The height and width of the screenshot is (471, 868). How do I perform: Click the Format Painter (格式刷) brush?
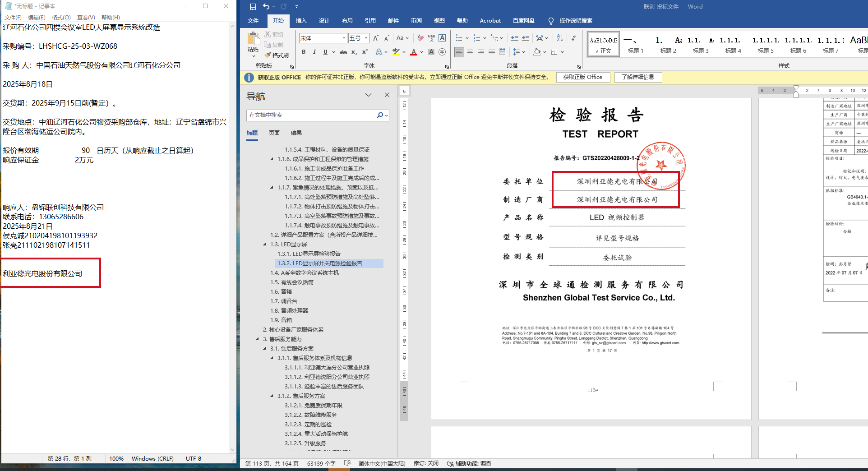[277, 55]
